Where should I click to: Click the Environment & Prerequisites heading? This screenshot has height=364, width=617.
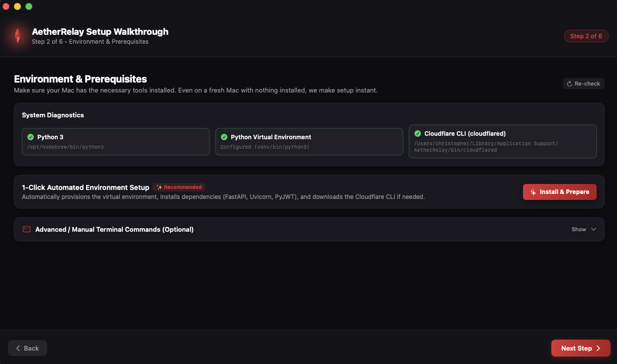click(81, 79)
